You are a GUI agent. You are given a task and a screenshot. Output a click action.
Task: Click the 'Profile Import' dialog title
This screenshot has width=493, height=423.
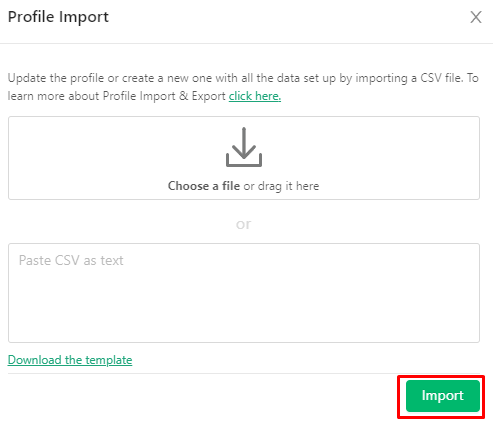[58, 17]
